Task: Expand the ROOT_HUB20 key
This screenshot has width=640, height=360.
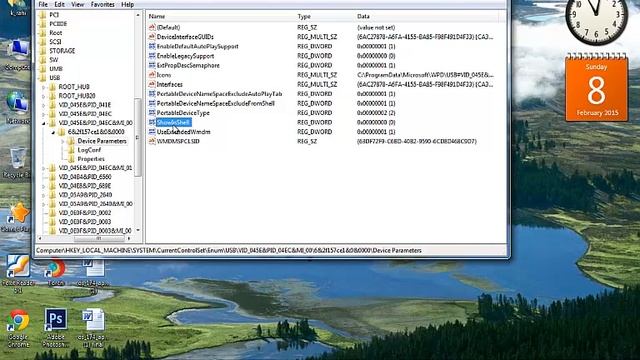Action: tap(44, 96)
